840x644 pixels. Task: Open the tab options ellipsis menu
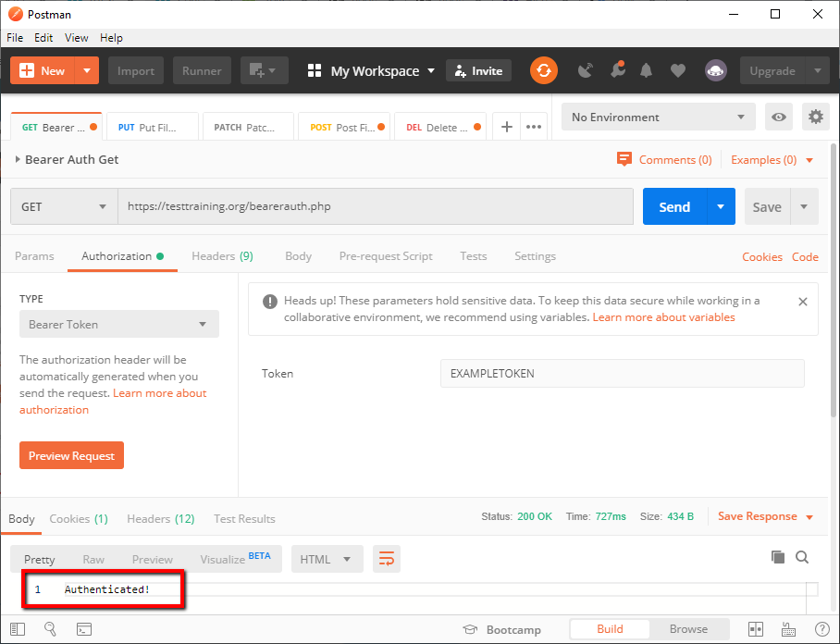click(534, 127)
